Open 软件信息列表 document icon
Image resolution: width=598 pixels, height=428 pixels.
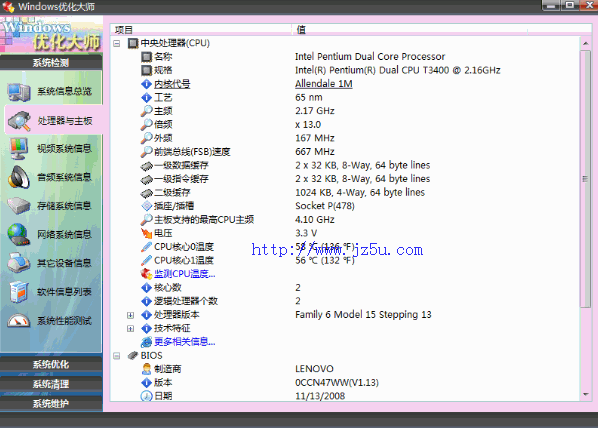click(19, 292)
